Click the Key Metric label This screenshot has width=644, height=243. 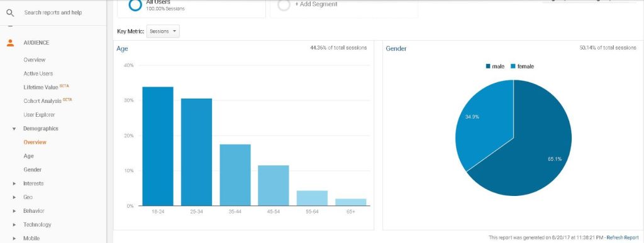[131, 31]
